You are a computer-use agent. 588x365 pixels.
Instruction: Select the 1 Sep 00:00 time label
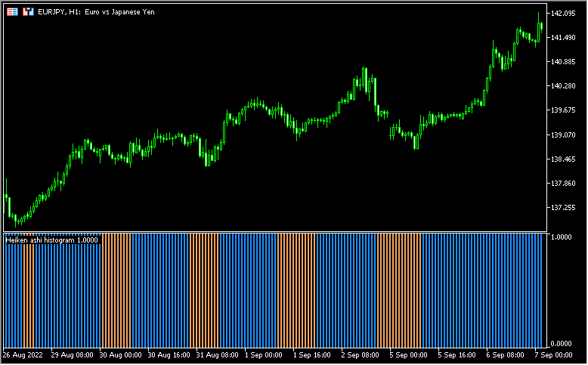pos(263,354)
